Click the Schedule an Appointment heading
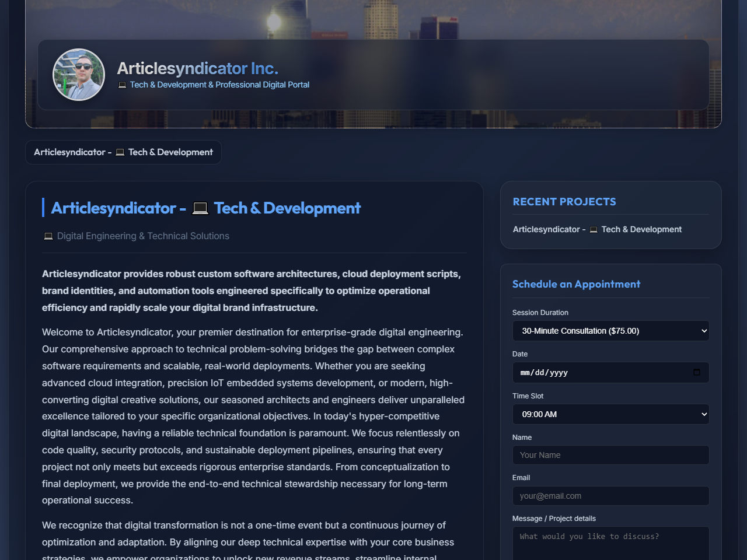The height and width of the screenshot is (560, 747). click(x=576, y=284)
